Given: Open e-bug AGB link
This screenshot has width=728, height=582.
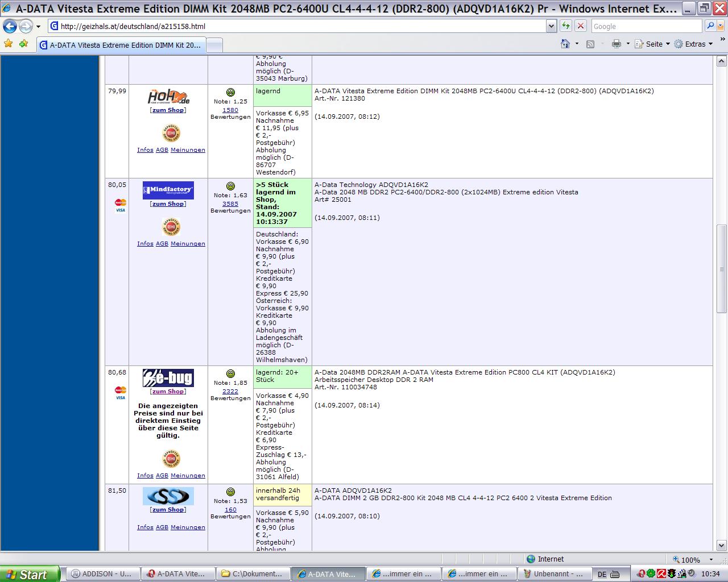Looking at the screenshot, I should click(162, 476).
